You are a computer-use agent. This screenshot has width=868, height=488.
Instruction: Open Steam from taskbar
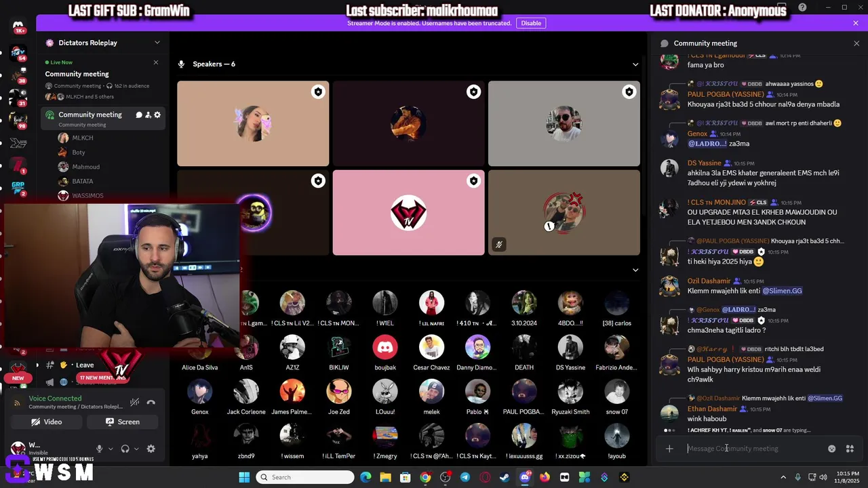pyautogui.click(x=505, y=477)
